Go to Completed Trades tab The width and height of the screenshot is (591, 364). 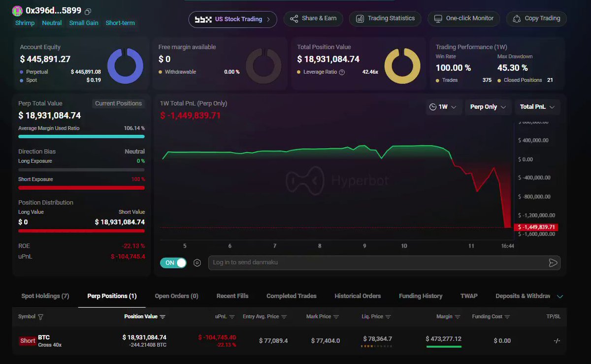[292, 296]
